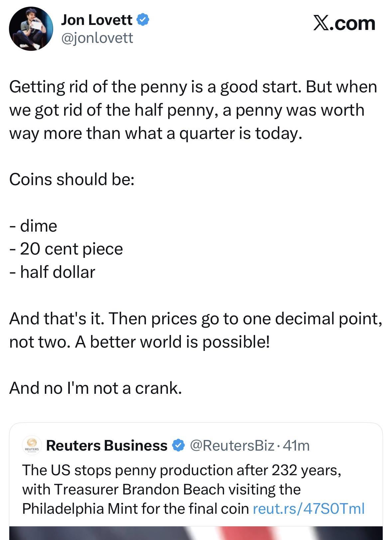This screenshot has width=392, height=540.
Task: Click the Reuters Business logo avatar
Action: click(x=32, y=445)
